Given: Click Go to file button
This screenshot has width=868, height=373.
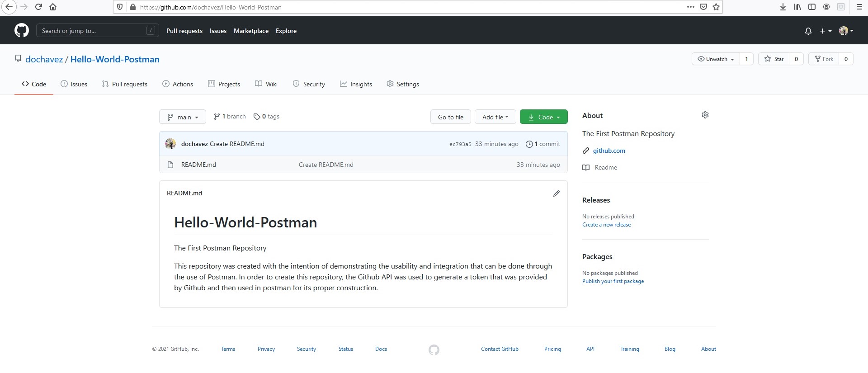Looking at the screenshot, I should tap(451, 117).
